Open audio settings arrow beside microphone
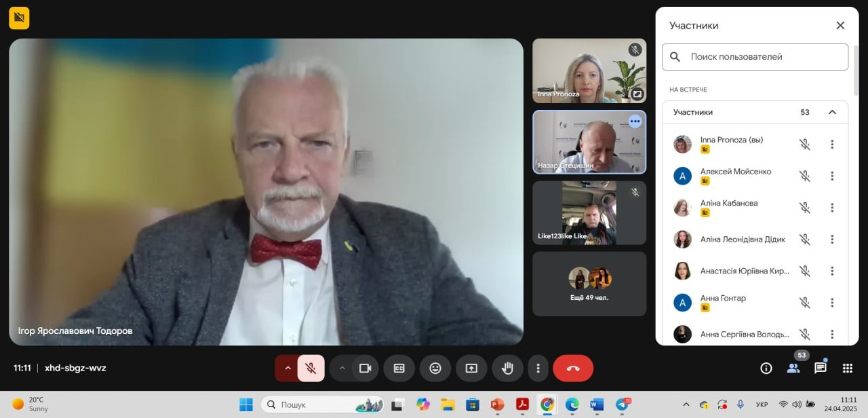Screen dimensions: 868x418 tap(287, 368)
